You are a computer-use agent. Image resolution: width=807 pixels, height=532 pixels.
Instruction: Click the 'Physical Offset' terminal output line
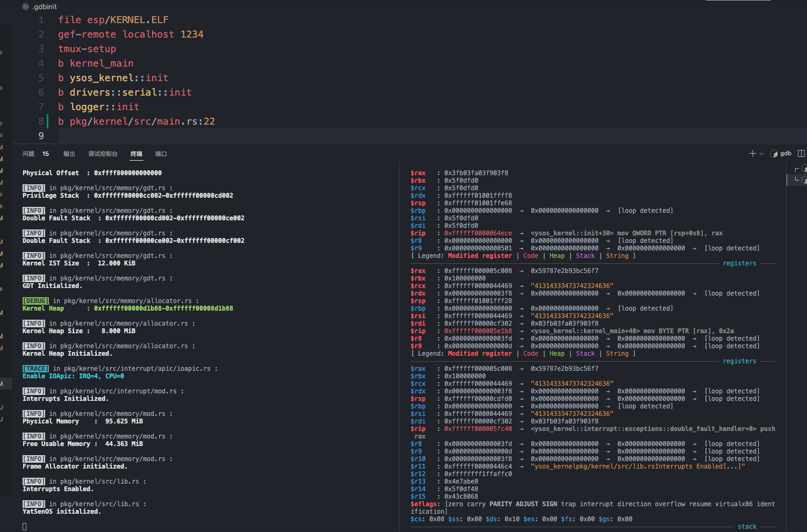coord(92,173)
